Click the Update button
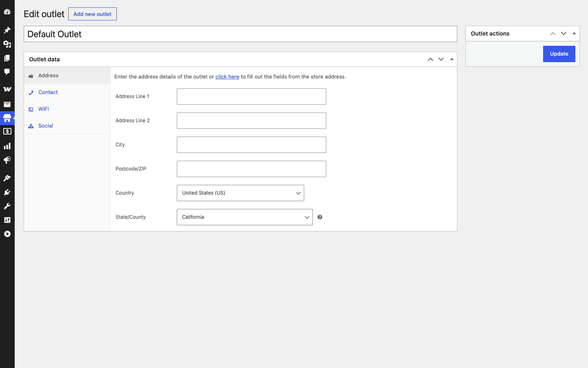Image resolution: width=588 pixels, height=368 pixels. click(559, 54)
